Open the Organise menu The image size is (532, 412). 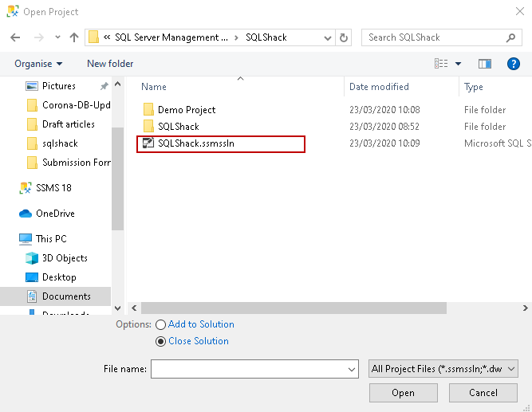click(38, 64)
